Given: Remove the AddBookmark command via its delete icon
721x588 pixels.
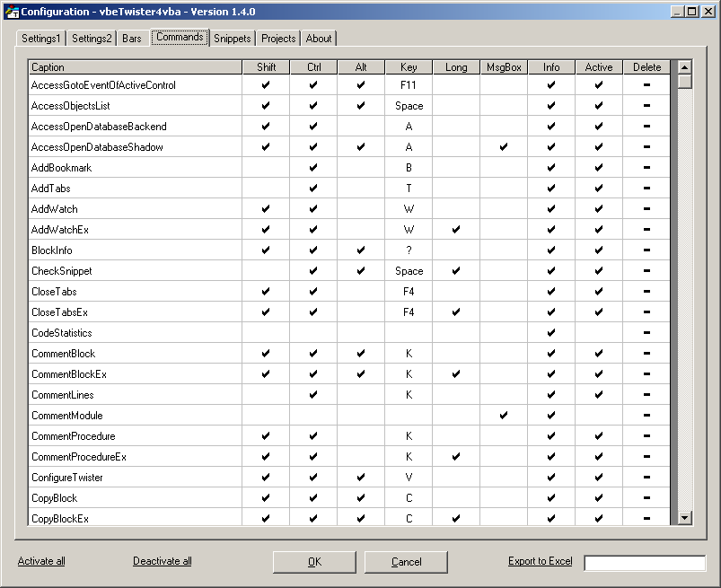Looking at the screenshot, I should click(x=646, y=167).
